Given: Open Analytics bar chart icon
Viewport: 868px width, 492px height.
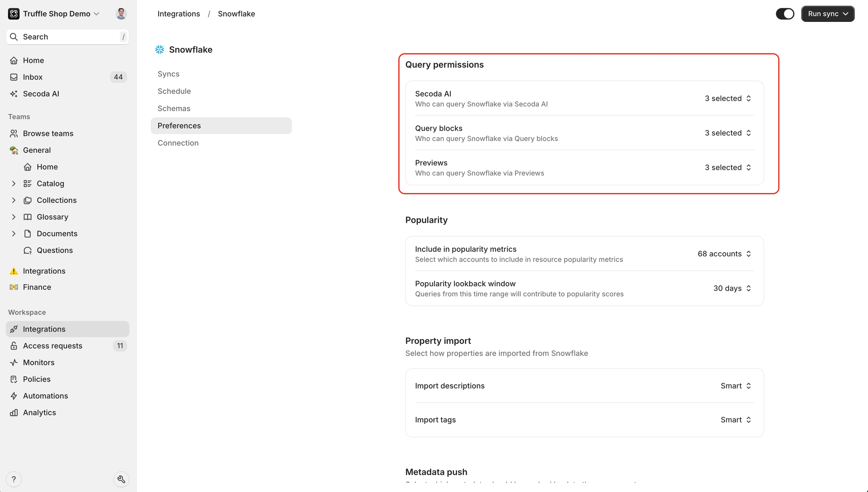Looking at the screenshot, I should 14,412.
